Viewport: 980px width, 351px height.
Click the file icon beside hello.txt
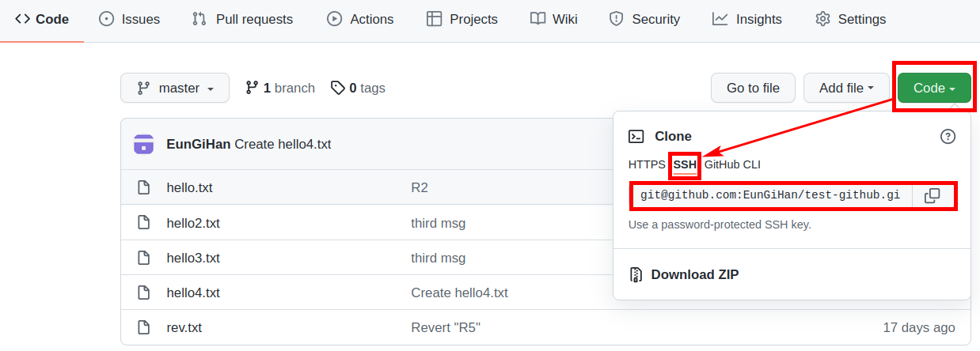pos(143,188)
